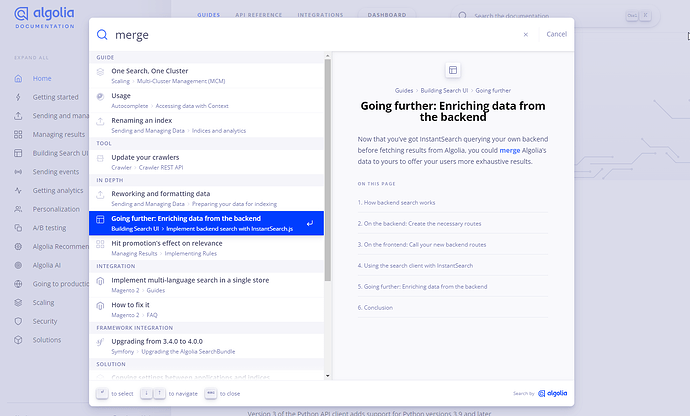Screen dimensions: 690x416
Task: Click the magnifier icon in search modal
Action: pyautogui.click(x=102, y=34)
